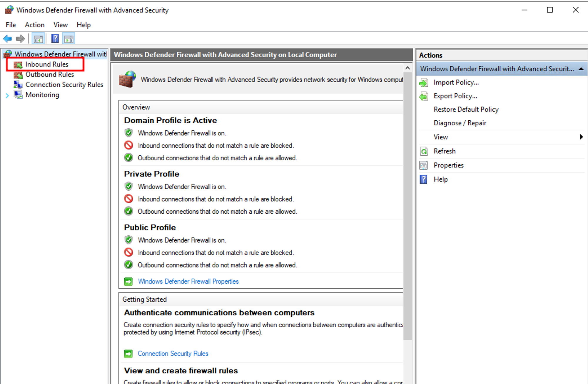Image resolution: width=588 pixels, height=384 pixels.
Task: Click the blue Back arrow toolbar icon
Action: click(x=8, y=39)
